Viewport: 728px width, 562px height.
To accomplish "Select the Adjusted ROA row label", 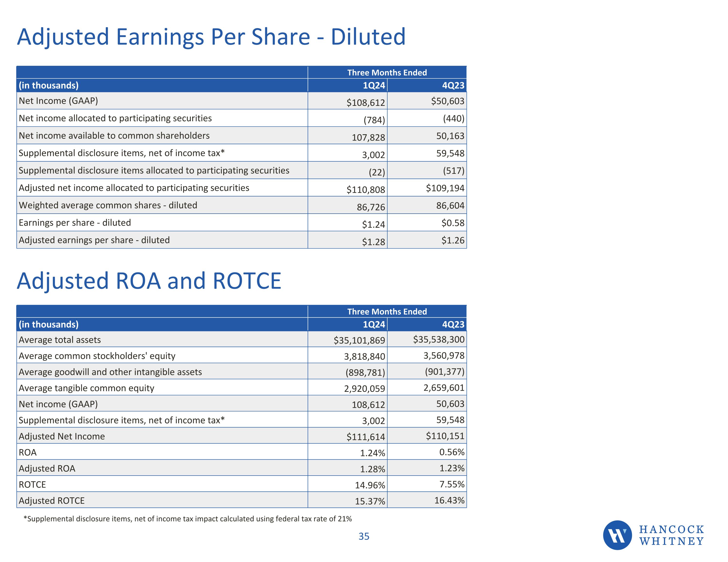I will point(47,469).
